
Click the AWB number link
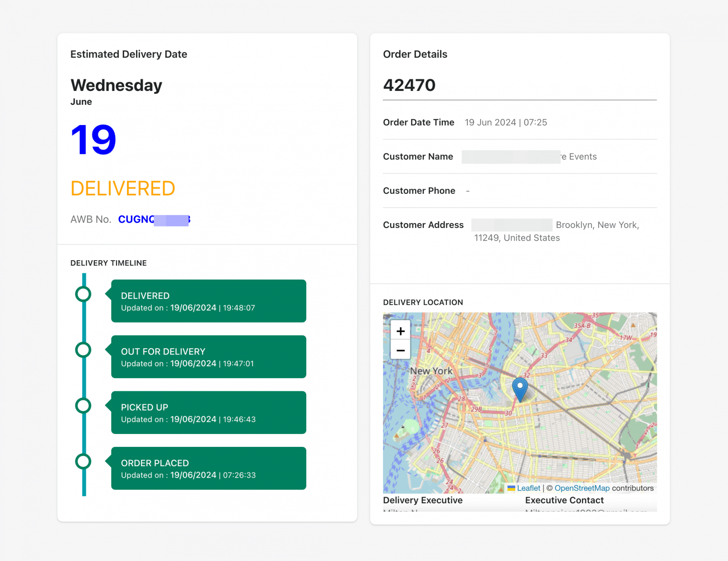coord(154,219)
